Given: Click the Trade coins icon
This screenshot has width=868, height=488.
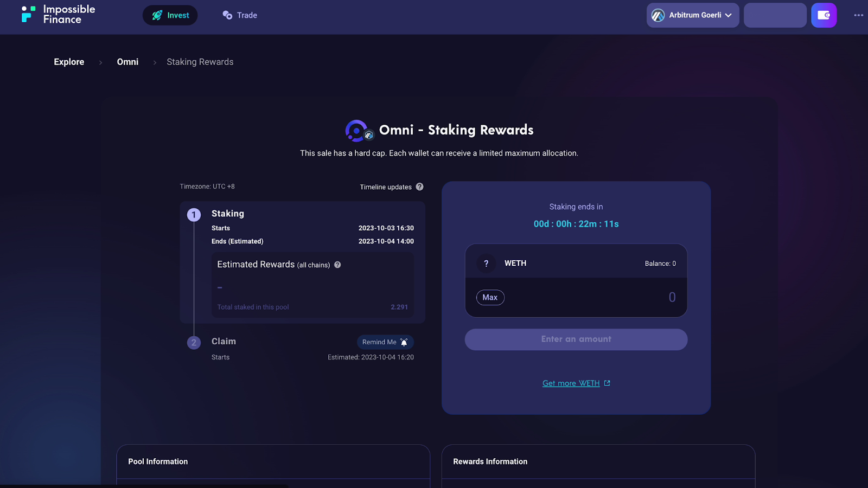Looking at the screenshot, I should 227,15.
